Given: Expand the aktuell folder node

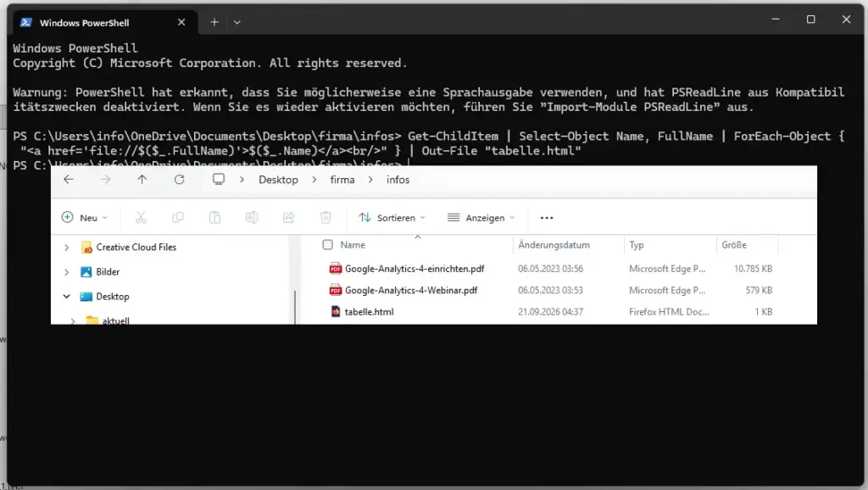Looking at the screenshot, I should (x=73, y=320).
